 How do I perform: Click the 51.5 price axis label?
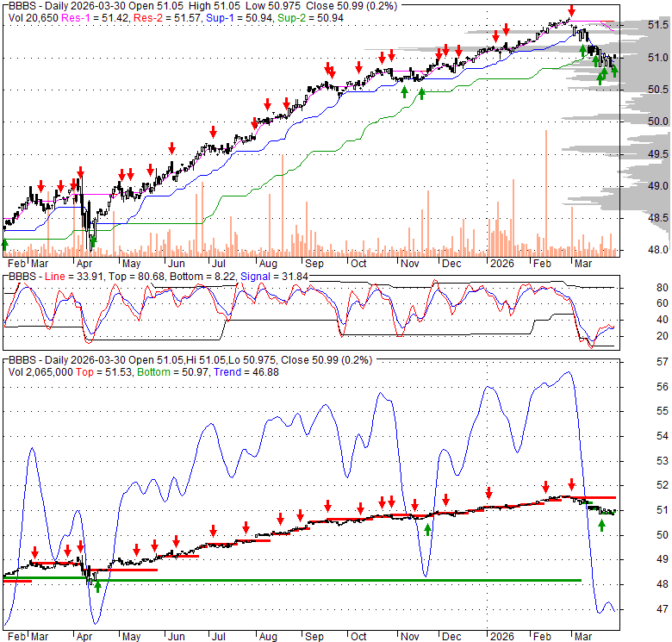pos(657,25)
